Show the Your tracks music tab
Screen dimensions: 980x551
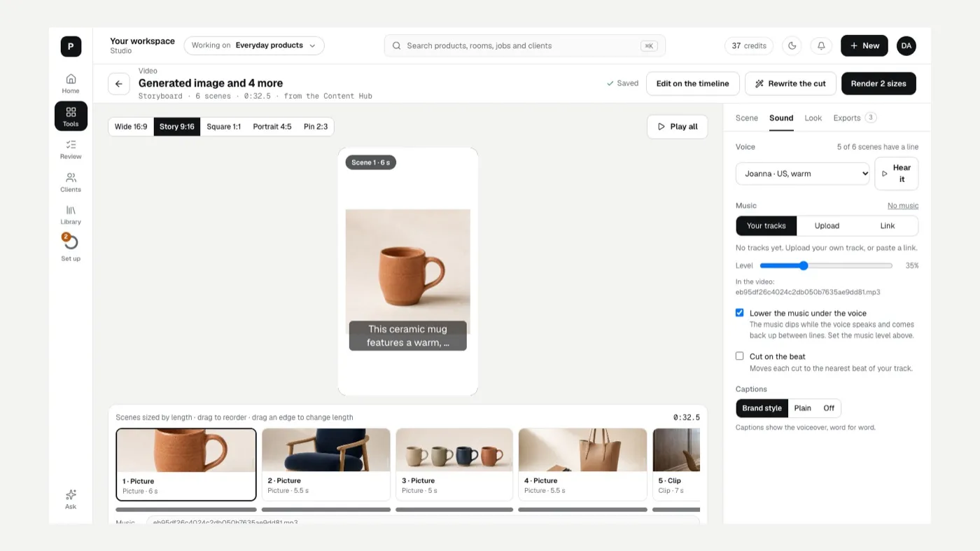[x=766, y=225]
